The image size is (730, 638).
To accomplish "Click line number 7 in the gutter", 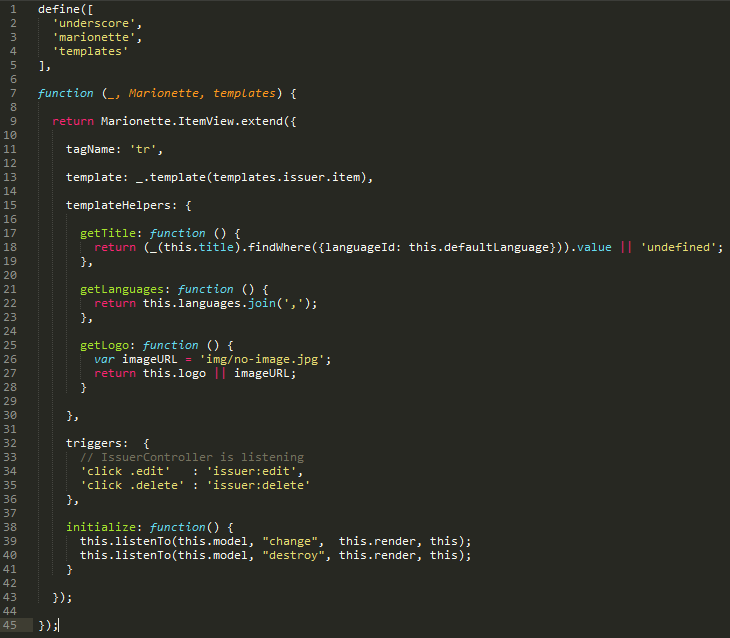I will [13, 93].
